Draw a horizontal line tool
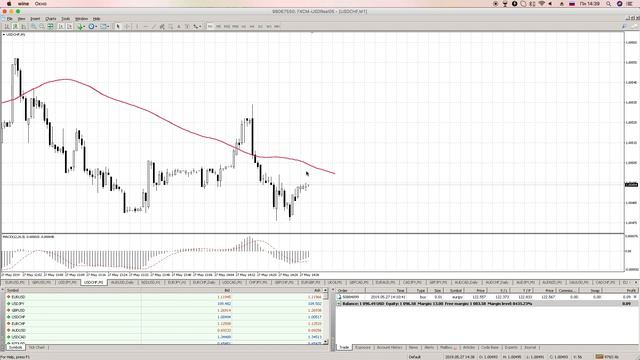The width and height of the screenshot is (640, 360). [x=146, y=27]
